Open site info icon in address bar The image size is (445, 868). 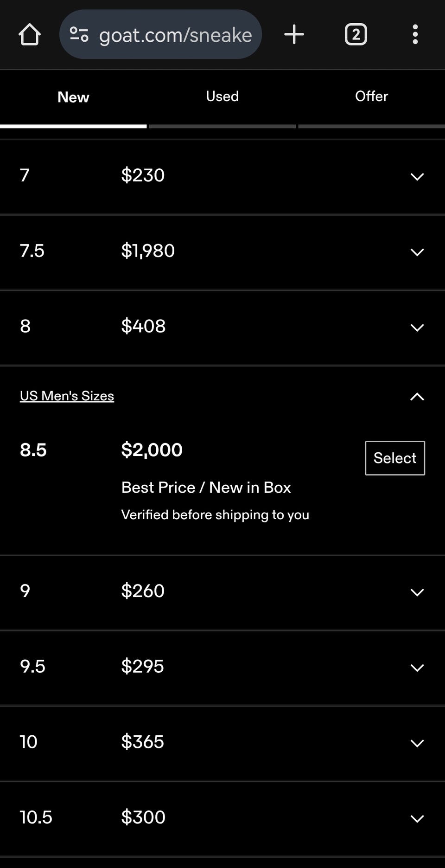pos(79,34)
